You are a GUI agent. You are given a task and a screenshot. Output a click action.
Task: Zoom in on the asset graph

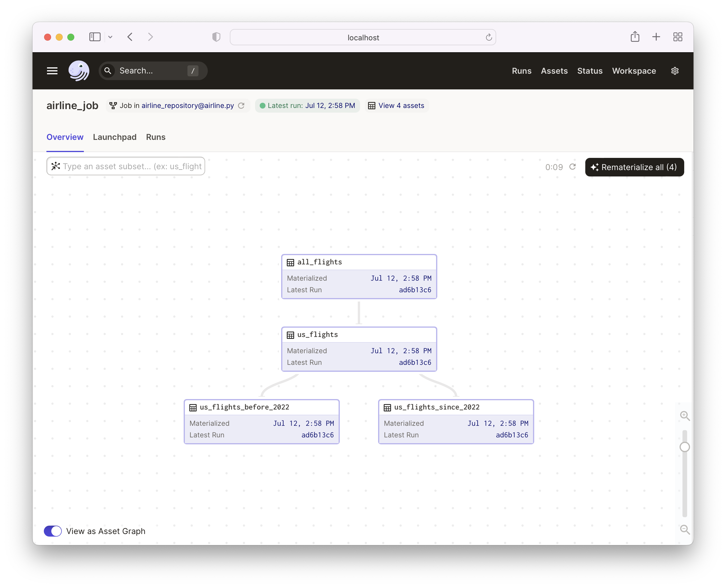(685, 416)
